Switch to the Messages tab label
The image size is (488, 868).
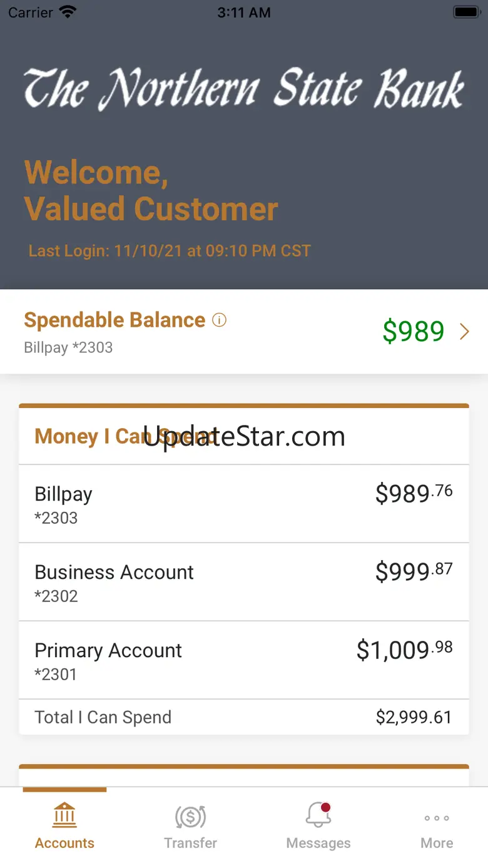[318, 843]
